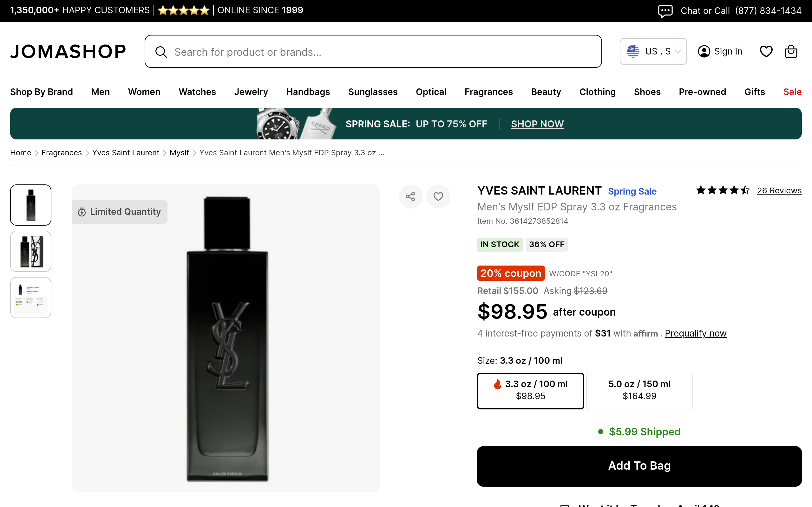Open the 26 Reviews link
This screenshot has width=812, height=507.
tap(779, 190)
